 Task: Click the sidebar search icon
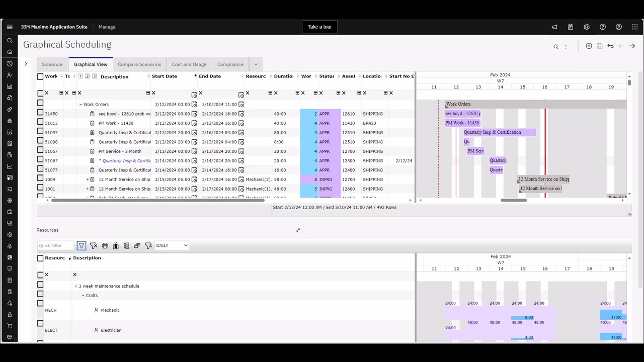(x=10, y=41)
